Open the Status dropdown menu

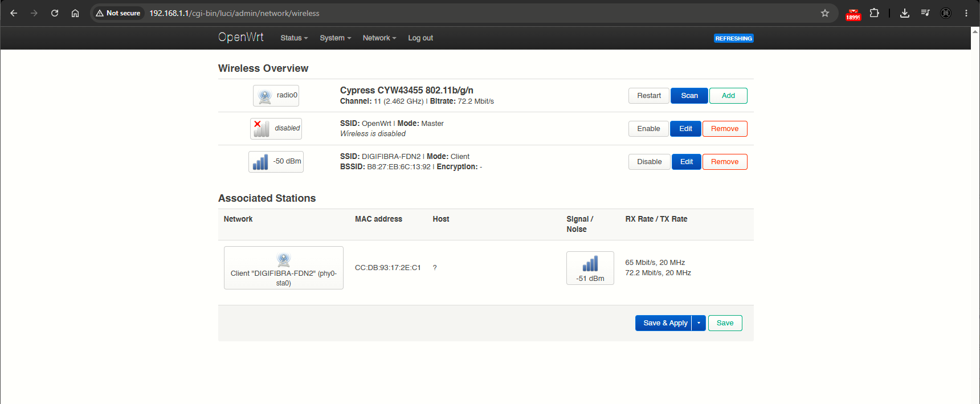click(x=294, y=38)
